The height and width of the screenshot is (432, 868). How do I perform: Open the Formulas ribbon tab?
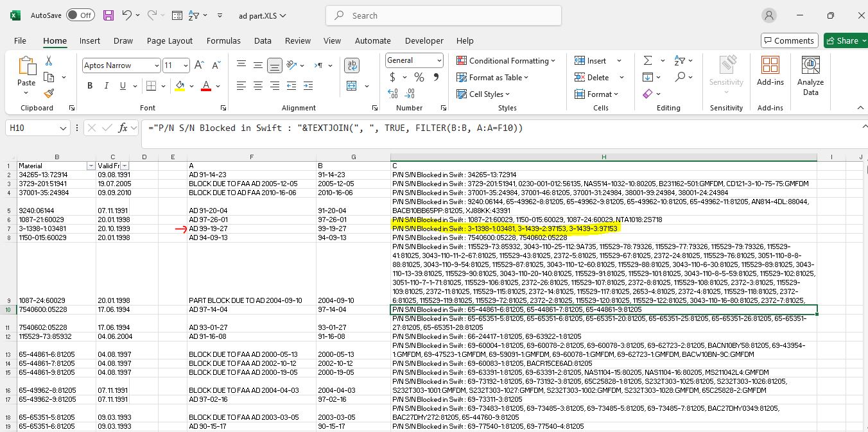pyautogui.click(x=223, y=40)
